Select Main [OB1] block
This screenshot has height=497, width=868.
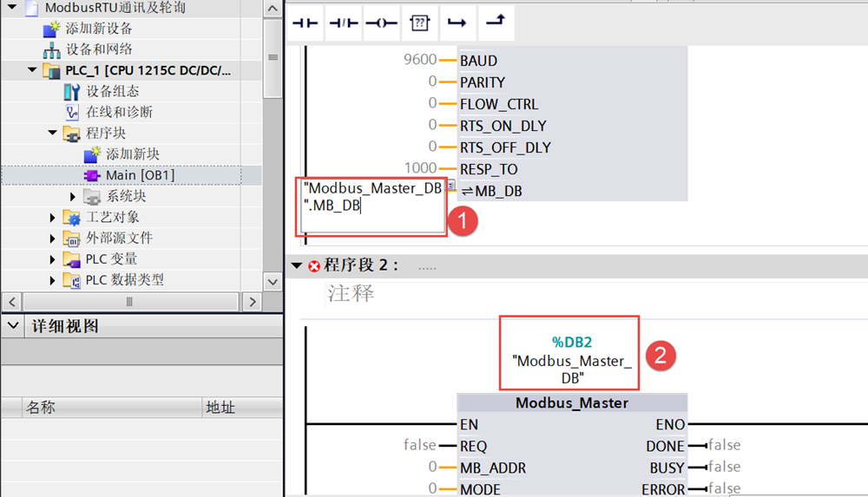coord(139,175)
